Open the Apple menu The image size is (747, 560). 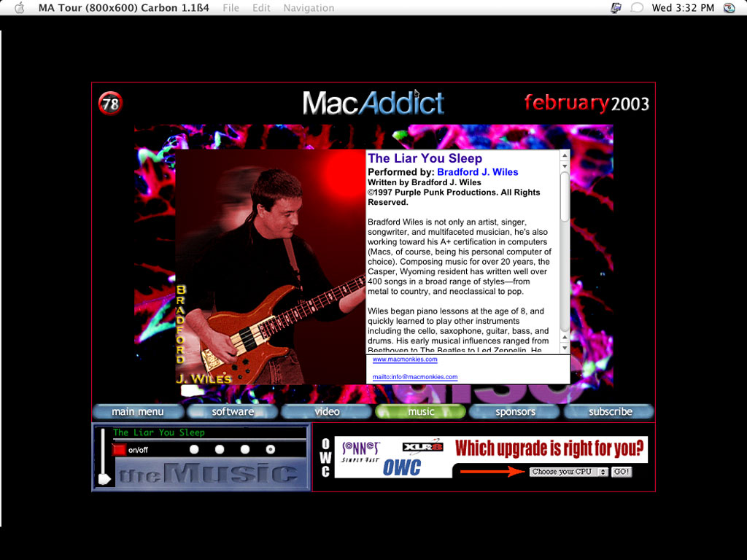pos(20,7)
